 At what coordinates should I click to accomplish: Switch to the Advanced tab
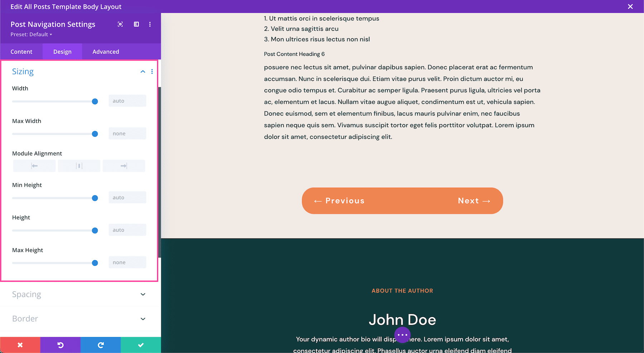click(105, 51)
